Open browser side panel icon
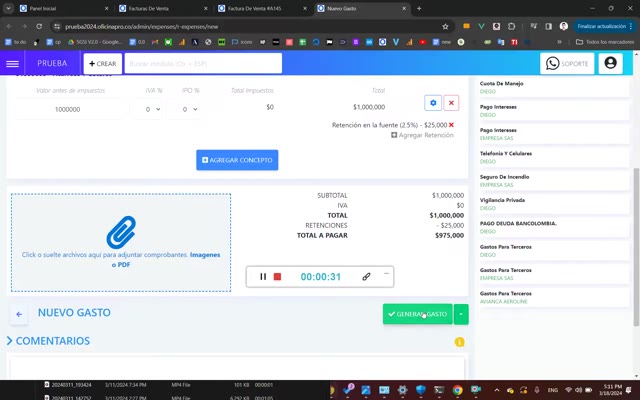 [x=549, y=27]
